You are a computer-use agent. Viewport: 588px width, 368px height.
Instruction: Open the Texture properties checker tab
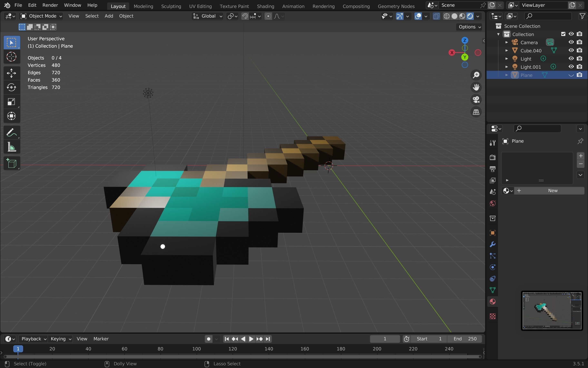pyautogui.click(x=492, y=316)
